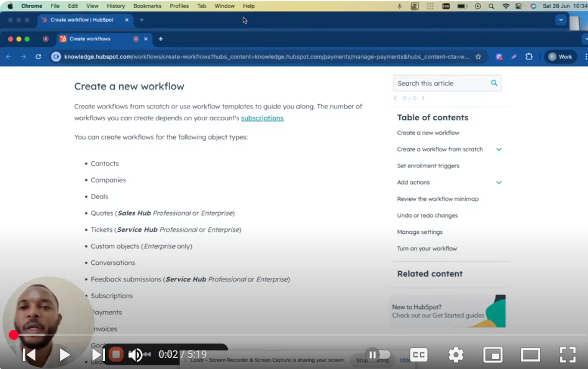Open a new tab in the front window
Image resolution: width=588 pixels, height=369 pixels.
click(160, 38)
